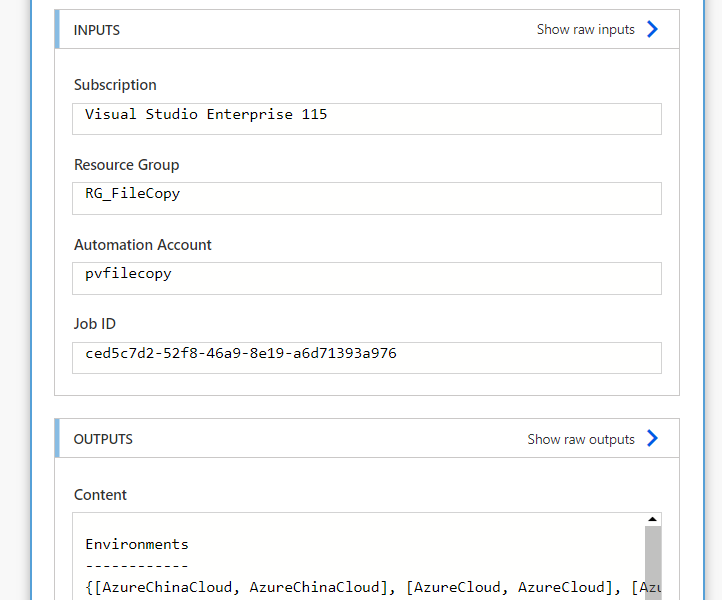This screenshot has height=600, width=722.
Task: Expand raw outputs with the chevron arrow
Action: [652, 438]
